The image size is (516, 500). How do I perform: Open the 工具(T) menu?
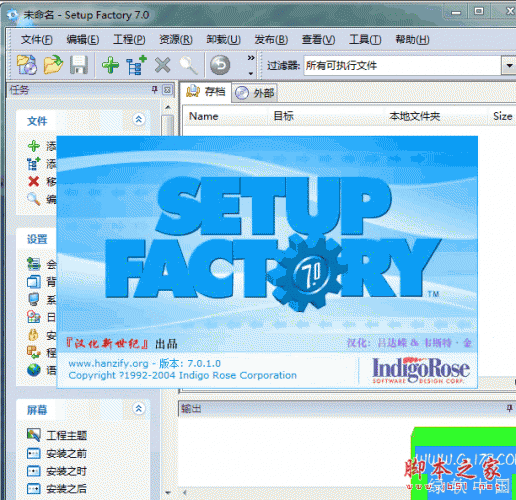pos(365,40)
